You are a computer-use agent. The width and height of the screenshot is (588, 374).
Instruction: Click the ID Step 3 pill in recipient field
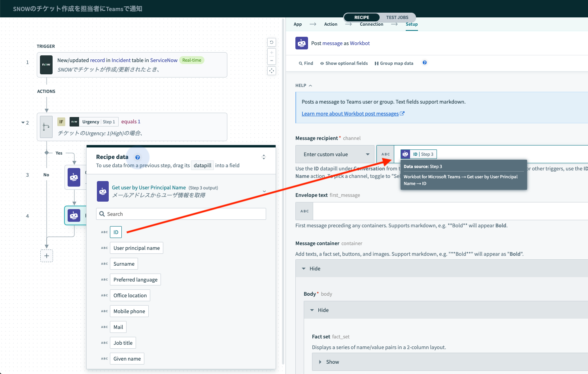418,154
